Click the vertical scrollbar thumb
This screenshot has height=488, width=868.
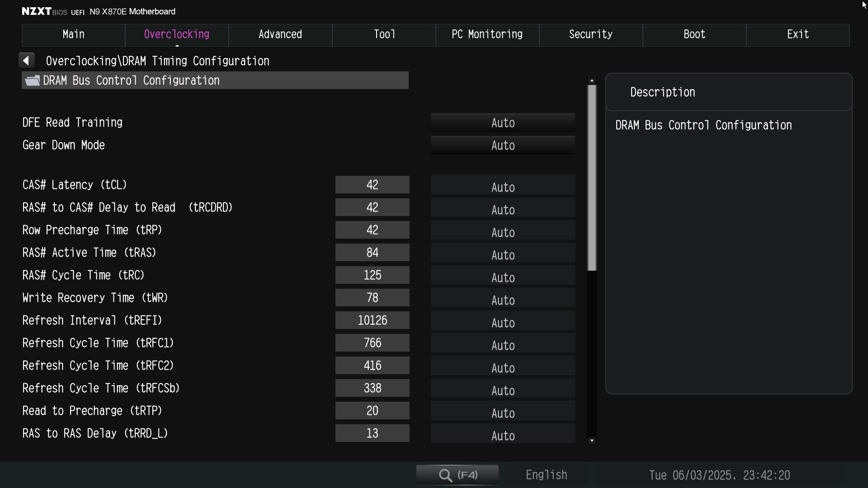coord(592,178)
